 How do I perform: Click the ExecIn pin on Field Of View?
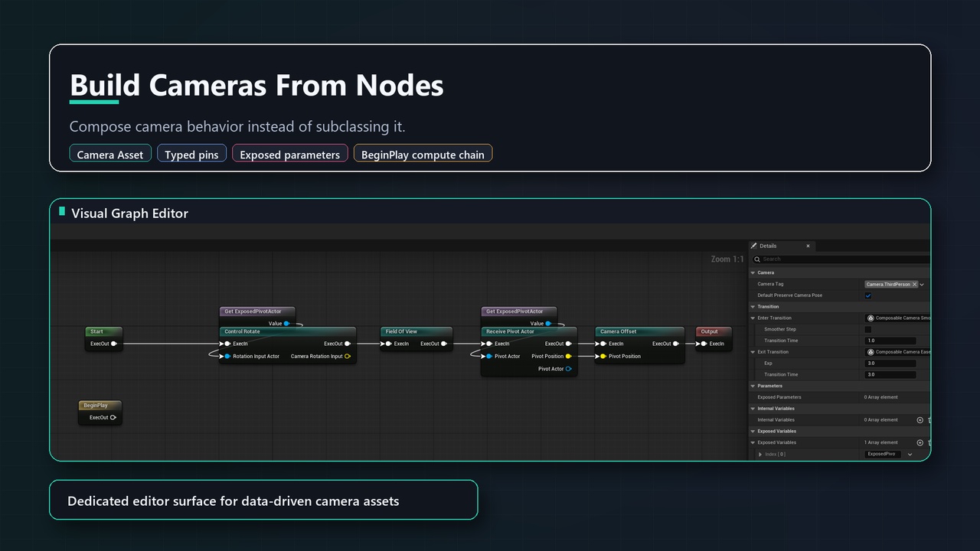click(x=389, y=344)
